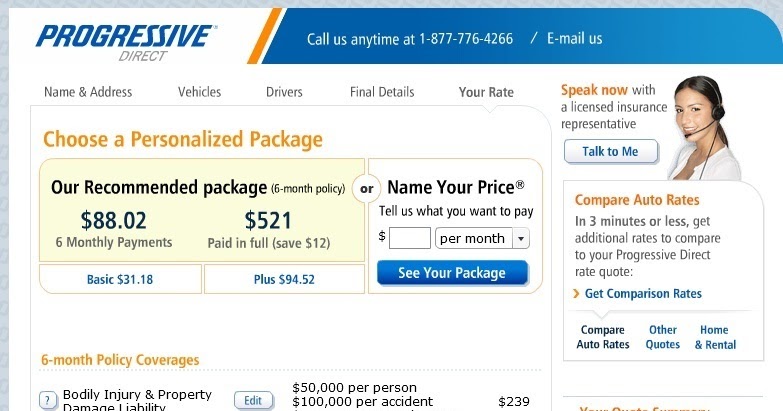
Task: Open the Other Quotes tab
Action: click(x=663, y=337)
